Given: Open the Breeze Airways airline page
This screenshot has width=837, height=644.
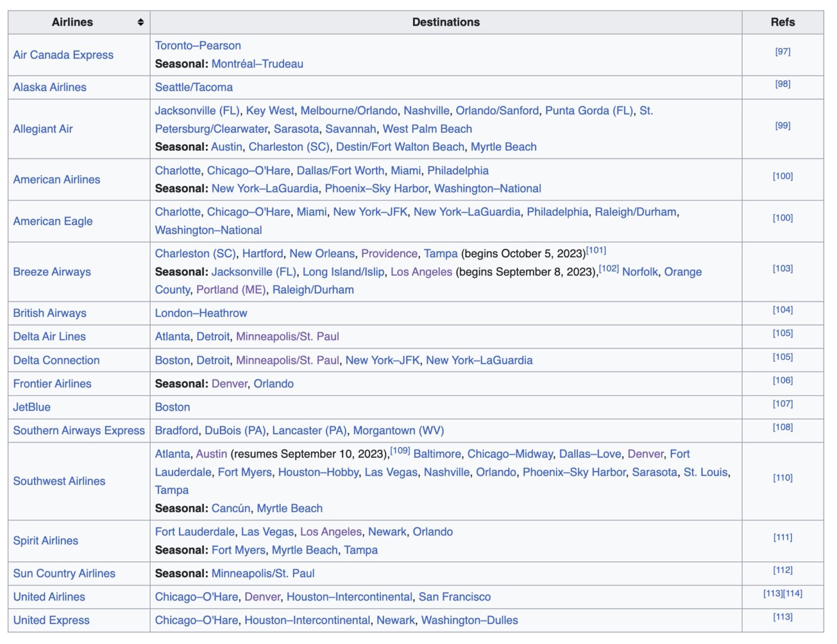Looking at the screenshot, I should 52,272.
